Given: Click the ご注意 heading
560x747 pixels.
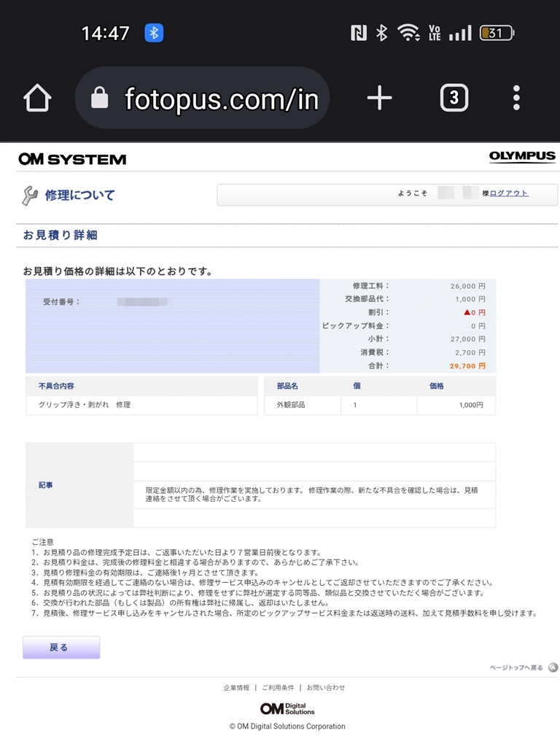Looking at the screenshot, I should (42, 542).
